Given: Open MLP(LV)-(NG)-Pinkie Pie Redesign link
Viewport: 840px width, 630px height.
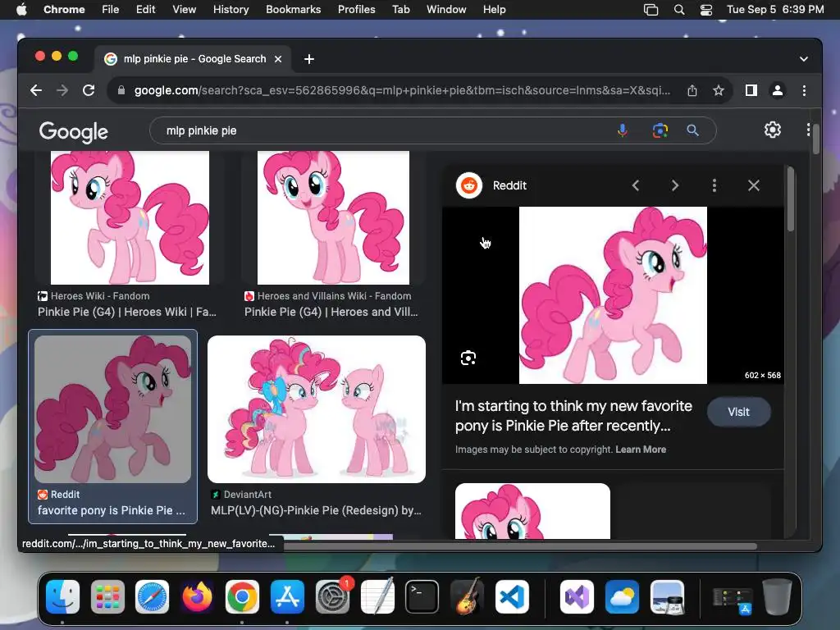Looking at the screenshot, I should [x=316, y=510].
